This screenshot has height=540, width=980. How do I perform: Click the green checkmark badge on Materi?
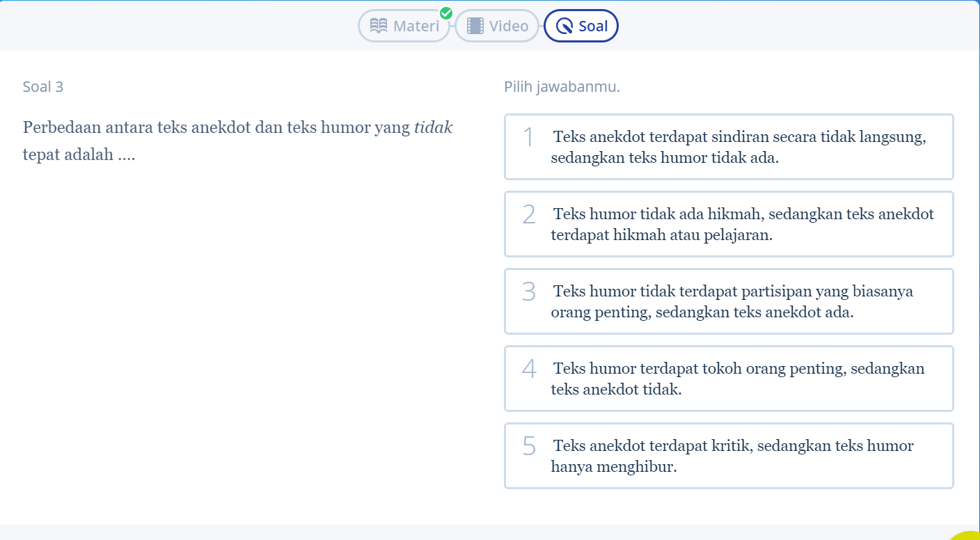click(x=446, y=13)
